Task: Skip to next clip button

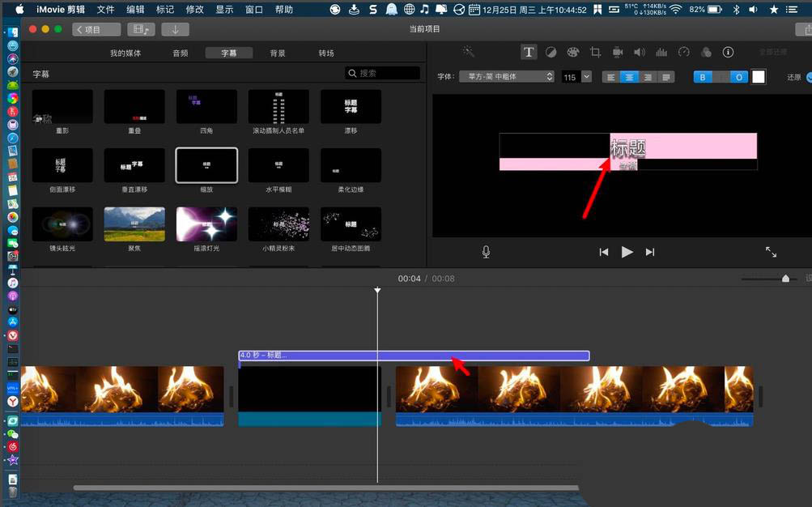Action: click(650, 252)
